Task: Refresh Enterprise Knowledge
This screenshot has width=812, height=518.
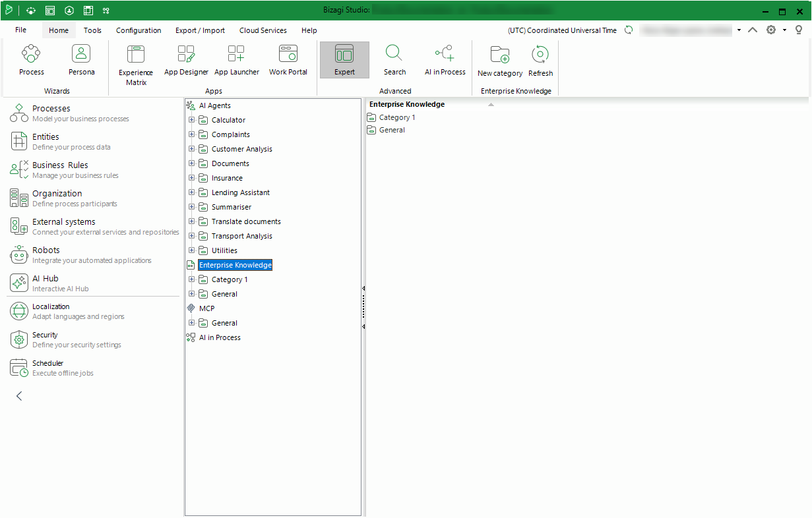Action: point(540,61)
